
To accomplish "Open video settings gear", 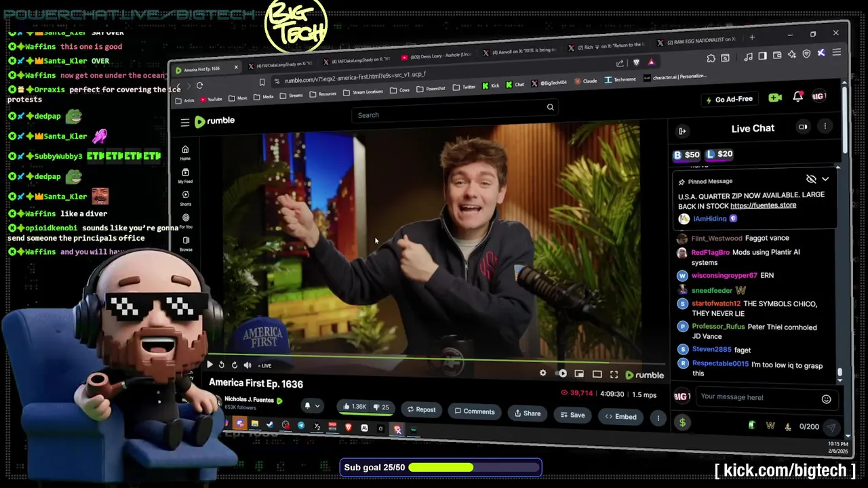I will (x=542, y=373).
